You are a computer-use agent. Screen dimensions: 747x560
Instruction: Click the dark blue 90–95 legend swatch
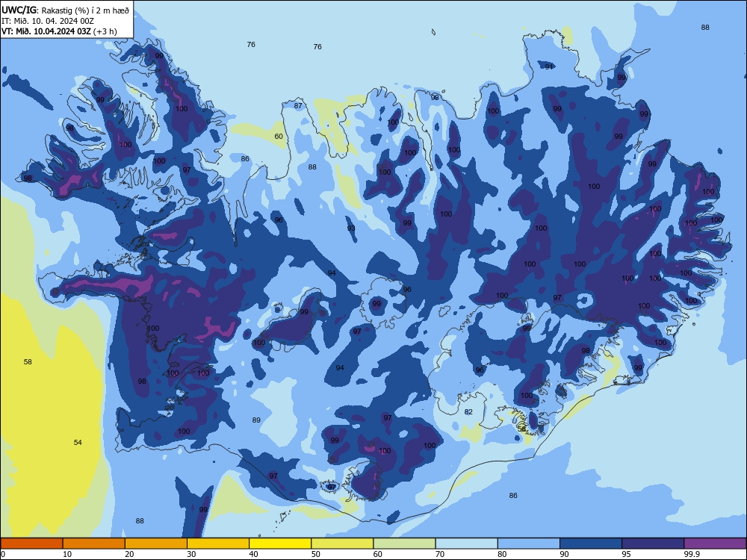pyautogui.click(x=591, y=544)
